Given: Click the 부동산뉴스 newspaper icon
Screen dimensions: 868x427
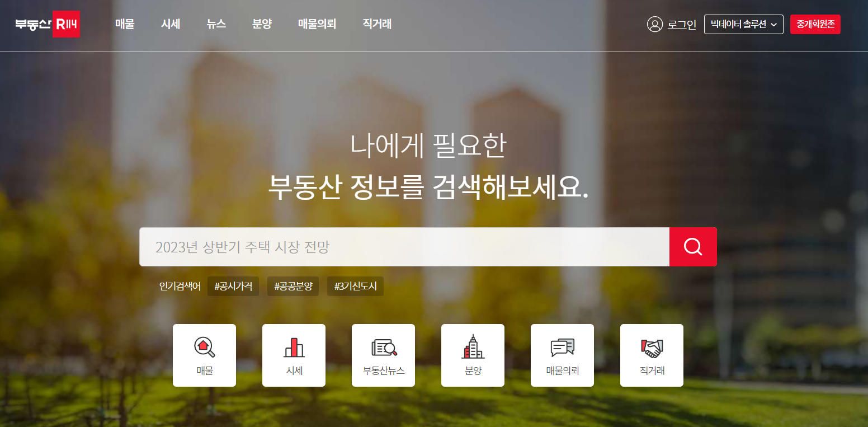Looking at the screenshot, I should point(383,355).
